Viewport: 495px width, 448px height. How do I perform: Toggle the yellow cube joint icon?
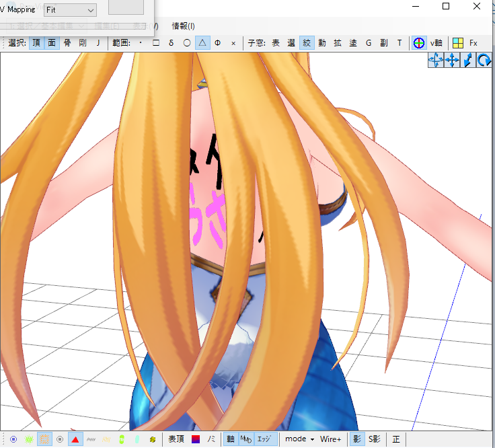tap(153, 439)
